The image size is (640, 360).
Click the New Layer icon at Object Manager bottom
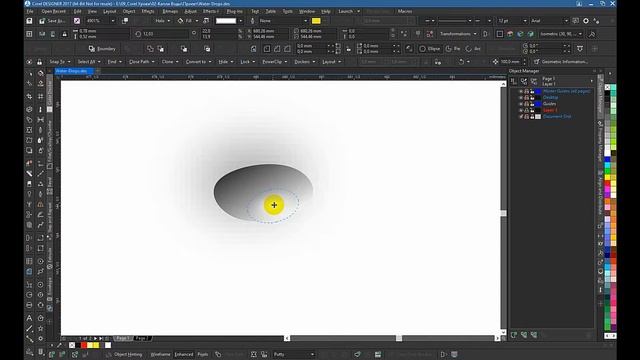pyautogui.click(x=513, y=335)
